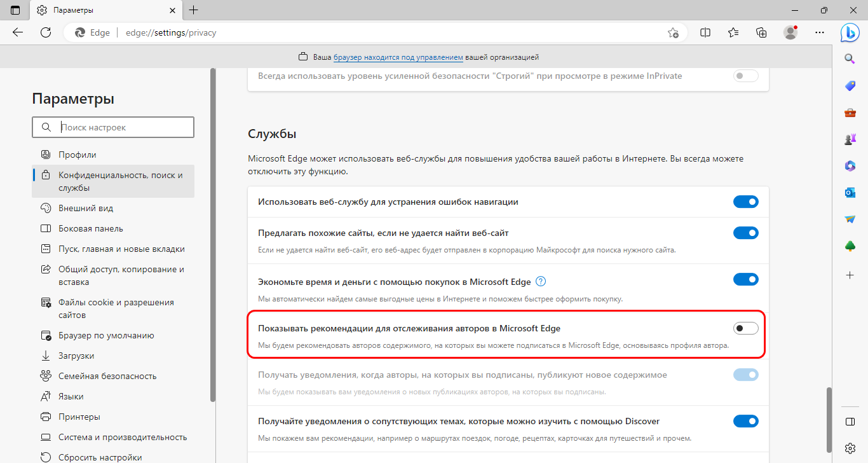
Task: Toggle web service for navigation errors
Action: coord(746,202)
